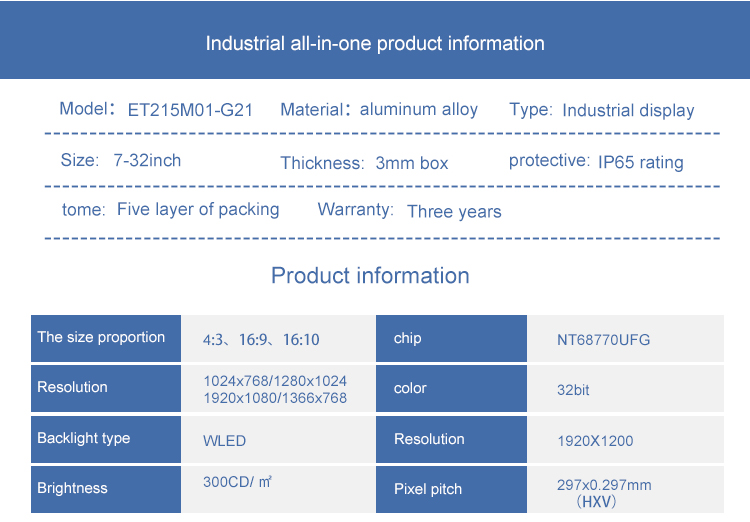Select the "Industrial display" type text
The image size is (750, 522).
628,110
